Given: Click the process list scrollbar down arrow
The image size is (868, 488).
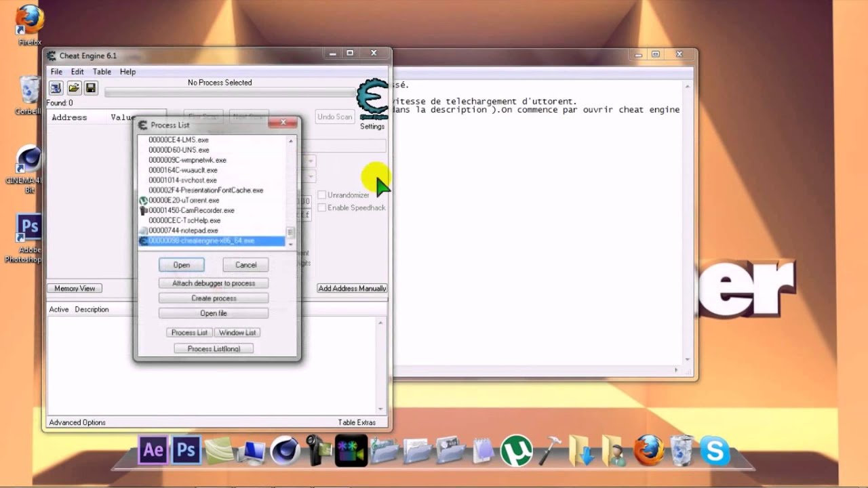Looking at the screenshot, I should coord(291,243).
